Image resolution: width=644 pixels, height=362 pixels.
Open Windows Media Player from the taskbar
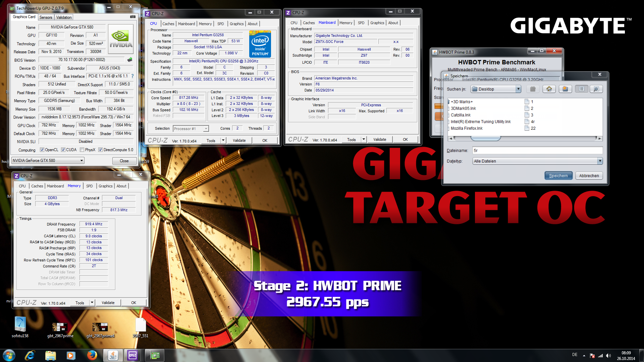pyautogui.click(x=71, y=355)
